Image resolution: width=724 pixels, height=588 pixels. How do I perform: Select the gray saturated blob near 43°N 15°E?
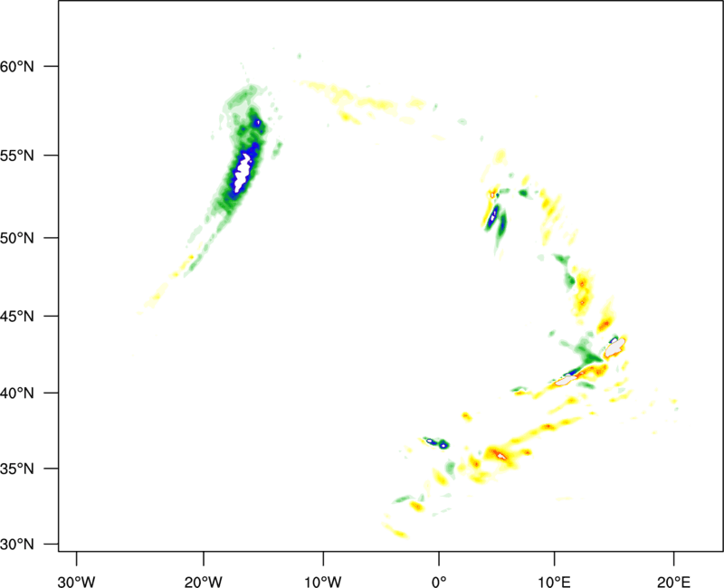[x=615, y=347]
